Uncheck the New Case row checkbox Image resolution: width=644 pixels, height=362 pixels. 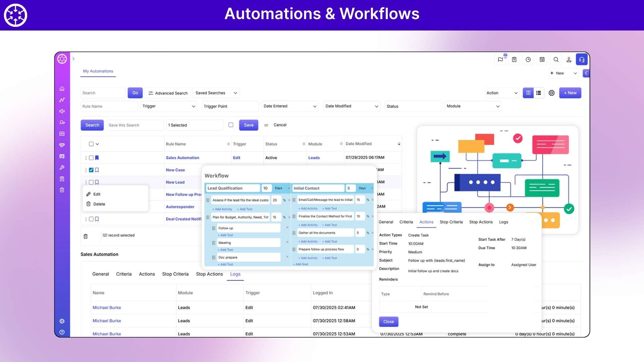coord(91,170)
